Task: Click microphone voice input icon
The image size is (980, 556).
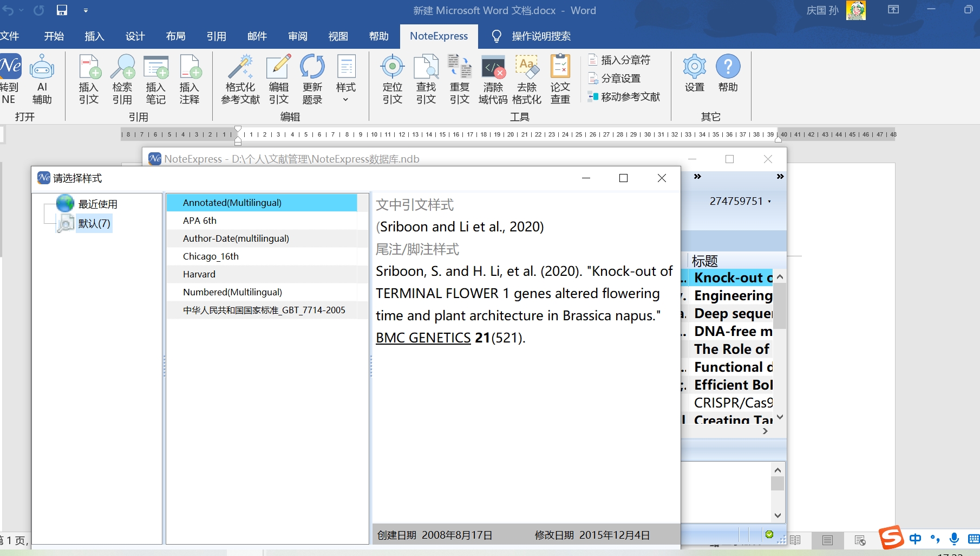Action: pyautogui.click(x=954, y=539)
